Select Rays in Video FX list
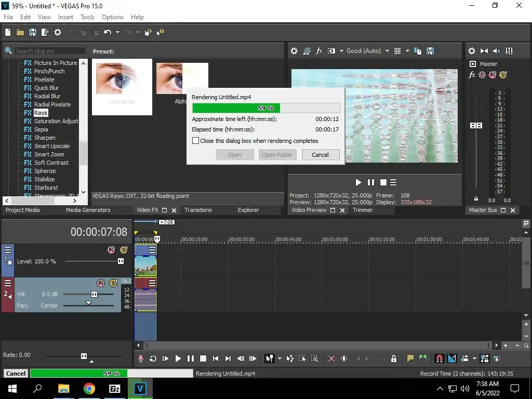Image resolution: width=532 pixels, height=399 pixels. (x=41, y=113)
